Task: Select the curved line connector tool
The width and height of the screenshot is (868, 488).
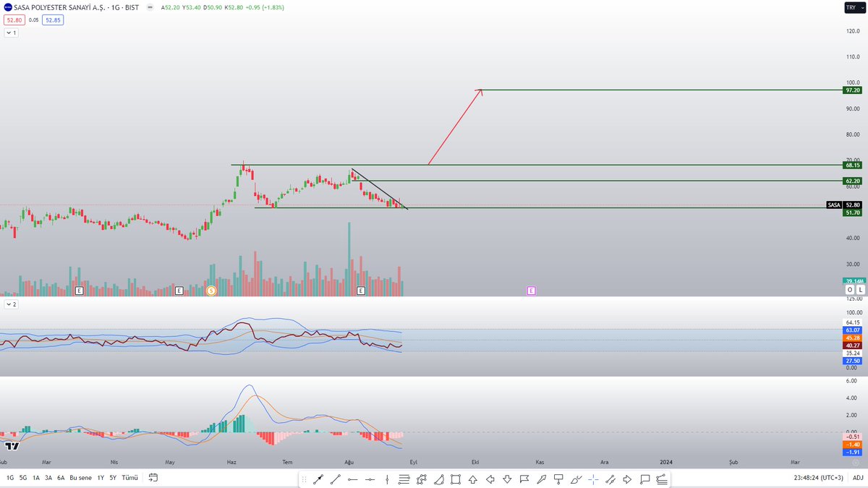Action: (610, 479)
